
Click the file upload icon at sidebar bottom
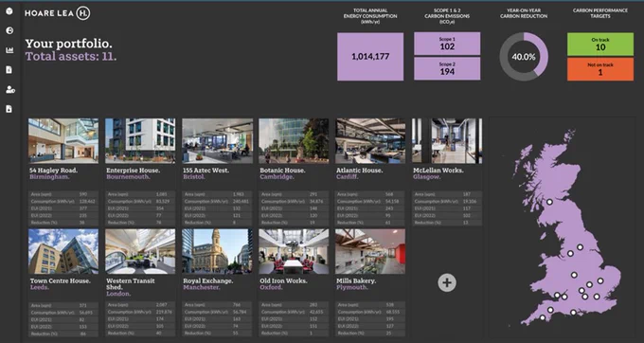point(9,109)
